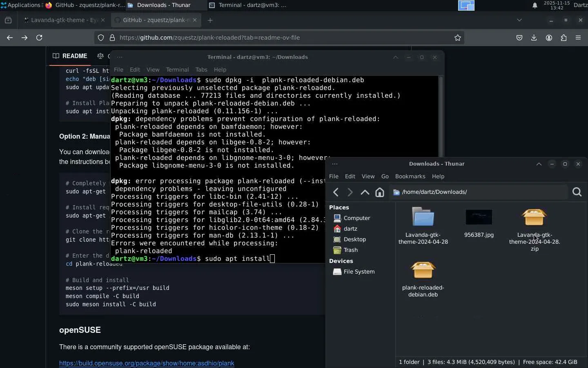Image resolution: width=588 pixels, height=368 pixels.
Task: Open a new Firefox tab
Action: click(x=210, y=20)
